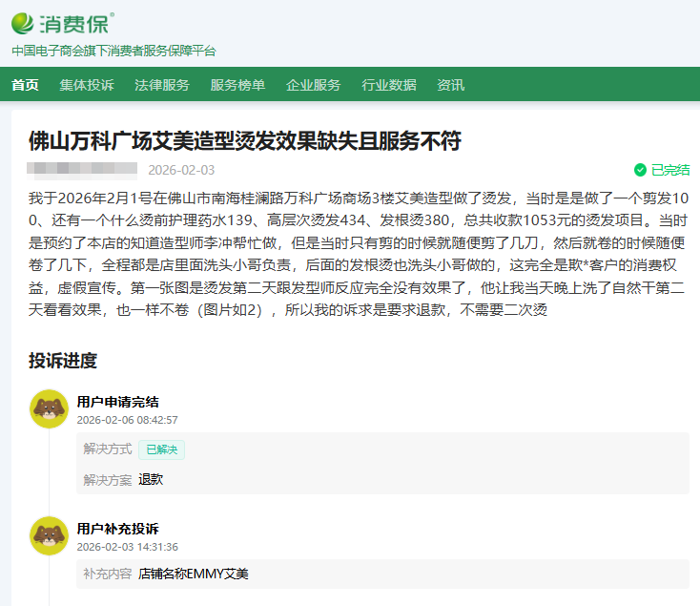Click the blurred complainant username
Image resolution: width=700 pixels, height=606 pixels.
click(82, 170)
